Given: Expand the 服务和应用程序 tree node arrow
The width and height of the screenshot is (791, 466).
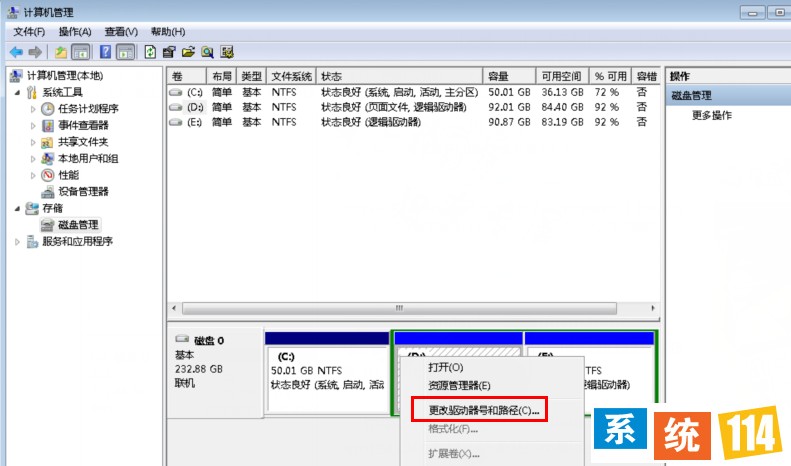Looking at the screenshot, I should [18, 242].
